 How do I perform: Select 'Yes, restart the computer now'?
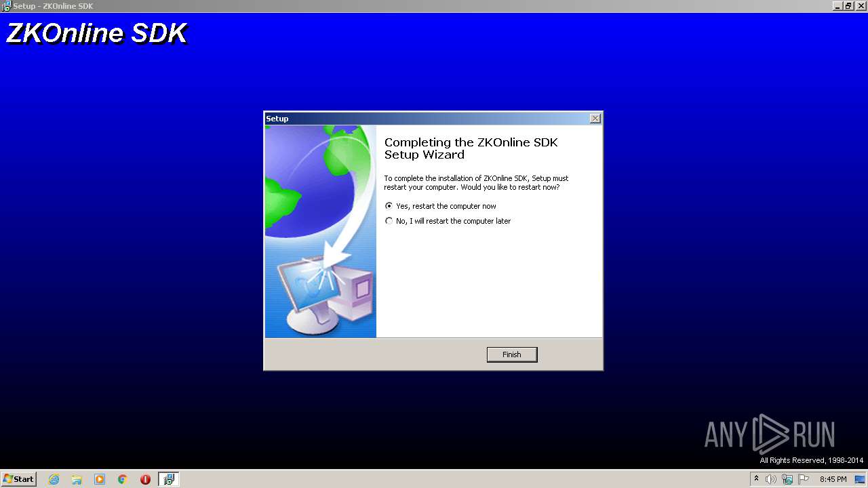(441, 206)
